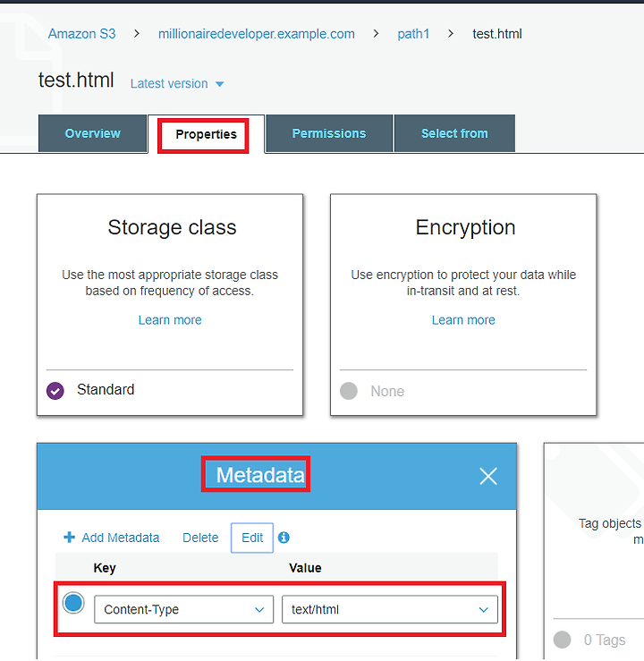Switch to the Permissions tab

329,133
